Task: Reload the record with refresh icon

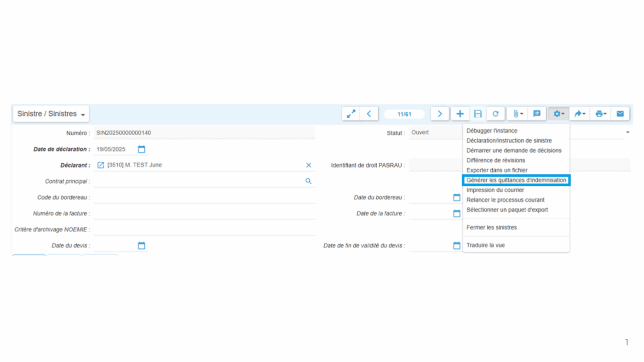Action: (x=495, y=114)
